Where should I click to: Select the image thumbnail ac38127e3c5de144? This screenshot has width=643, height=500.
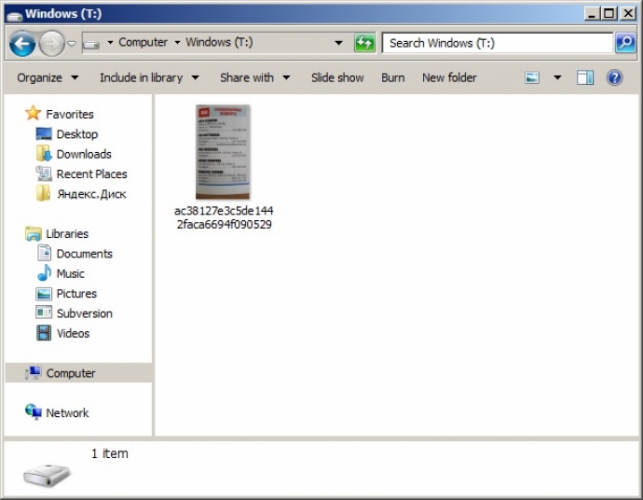[x=223, y=152]
